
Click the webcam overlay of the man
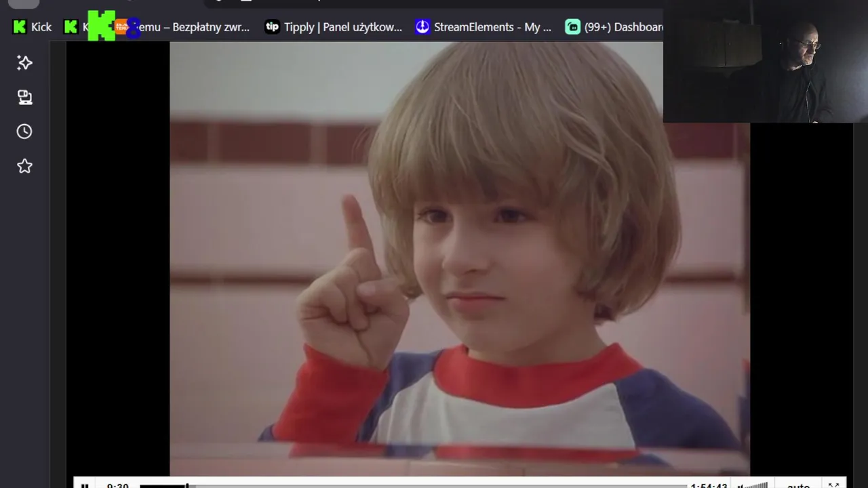tap(766, 61)
